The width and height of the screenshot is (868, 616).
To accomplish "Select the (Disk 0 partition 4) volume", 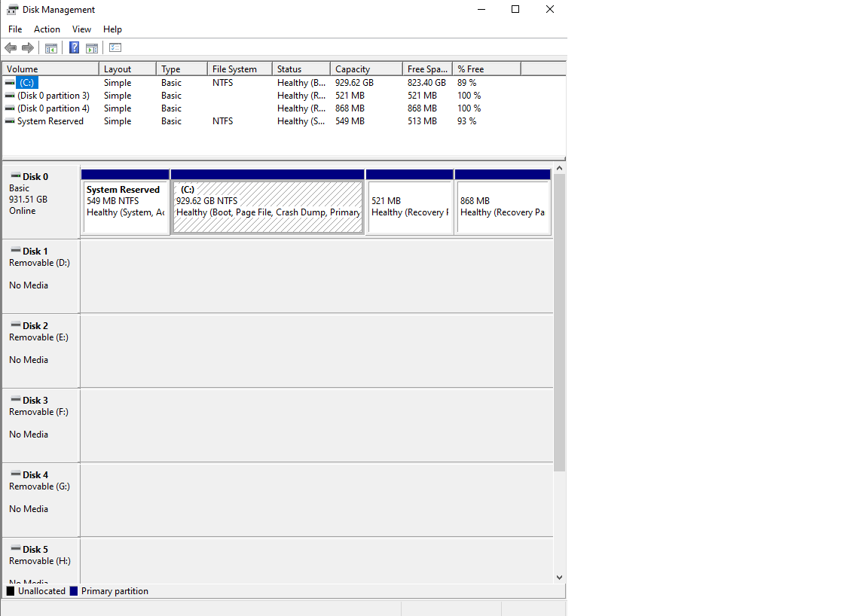I will point(53,108).
